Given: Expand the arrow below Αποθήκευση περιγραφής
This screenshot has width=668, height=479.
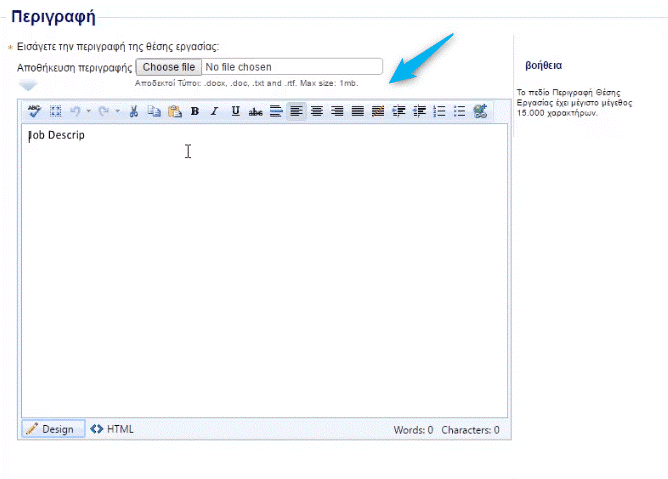Looking at the screenshot, I should [29, 86].
